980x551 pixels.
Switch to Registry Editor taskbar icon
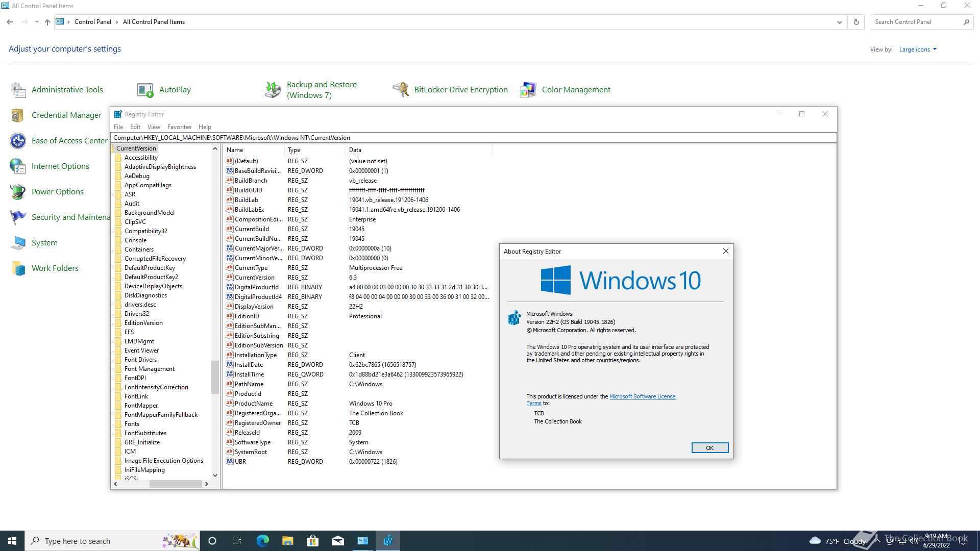click(x=388, y=541)
